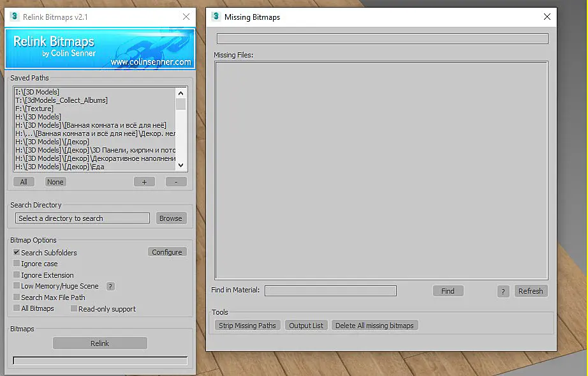Enable the Ignore case checkbox
The height and width of the screenshot is (376, 588).
coord(17,264)
